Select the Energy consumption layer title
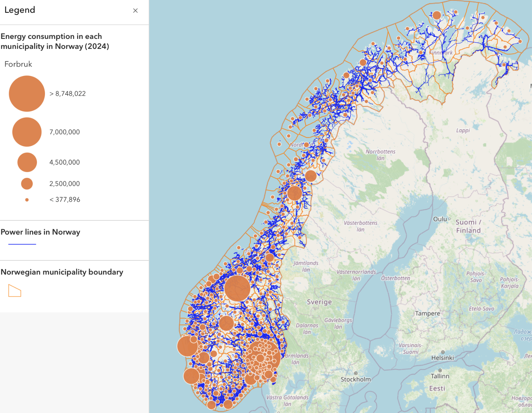The width and height of the screenshot is (532, 413). pyautogui.click(x=55, y=41)
